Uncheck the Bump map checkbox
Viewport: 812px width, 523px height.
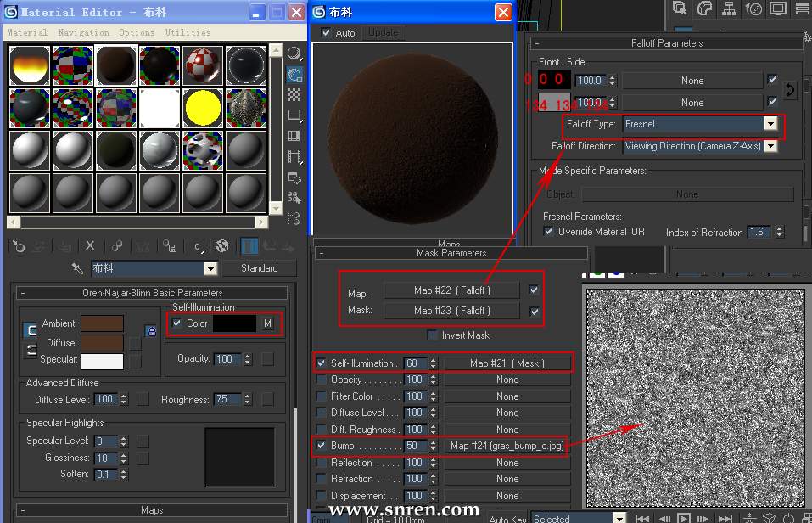(321, 445)
